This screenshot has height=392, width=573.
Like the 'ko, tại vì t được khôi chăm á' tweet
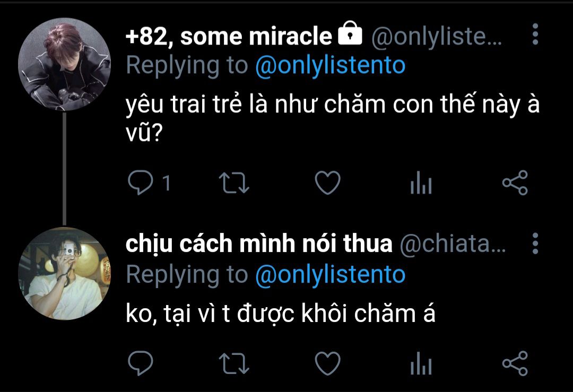[x=327, y=363]
